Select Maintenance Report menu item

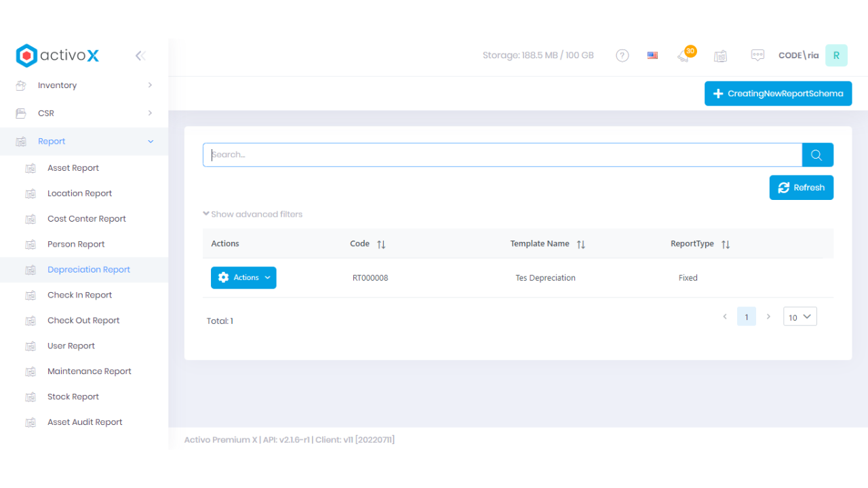tap(89, 371)
